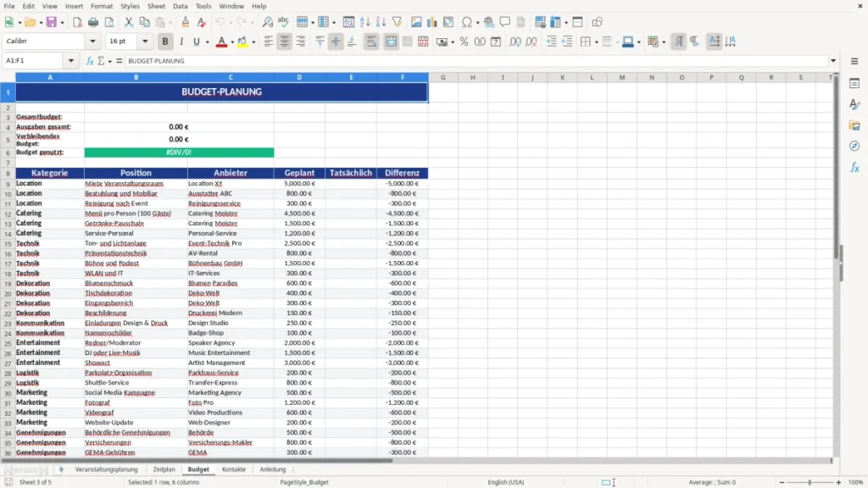Click Clear Direct Formatting icon
Image resolution: width=868 pixels, height=488 pixels.
coord(202,22)
